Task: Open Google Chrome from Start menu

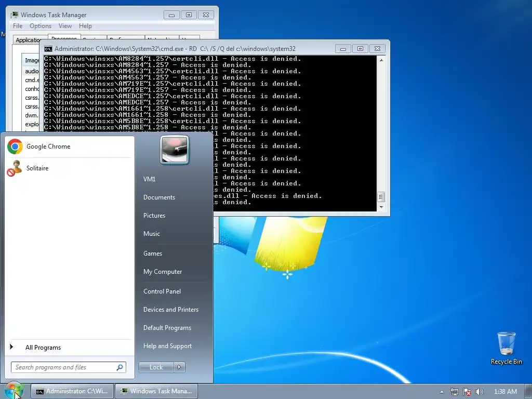Action: [70, 147]
